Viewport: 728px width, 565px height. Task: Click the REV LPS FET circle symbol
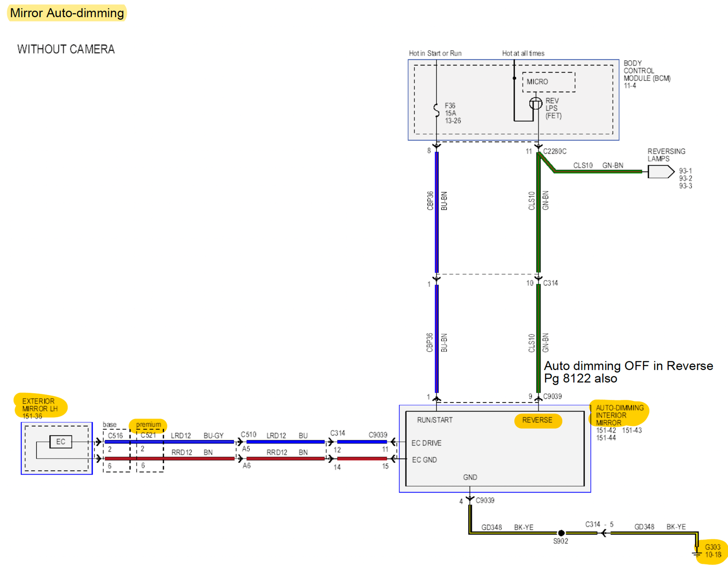[535, 104]
